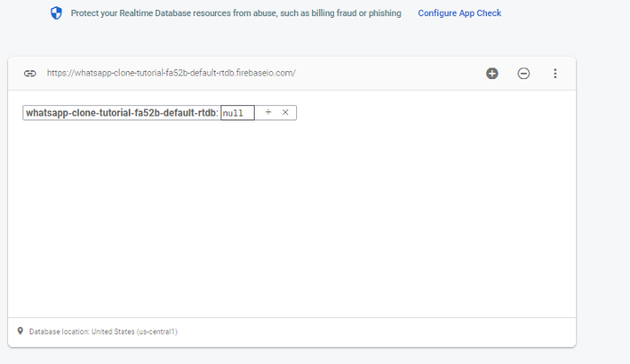630x364 pixels.
Task: Click the firebaseio.com database URL text
Action: tap(171, 73)
